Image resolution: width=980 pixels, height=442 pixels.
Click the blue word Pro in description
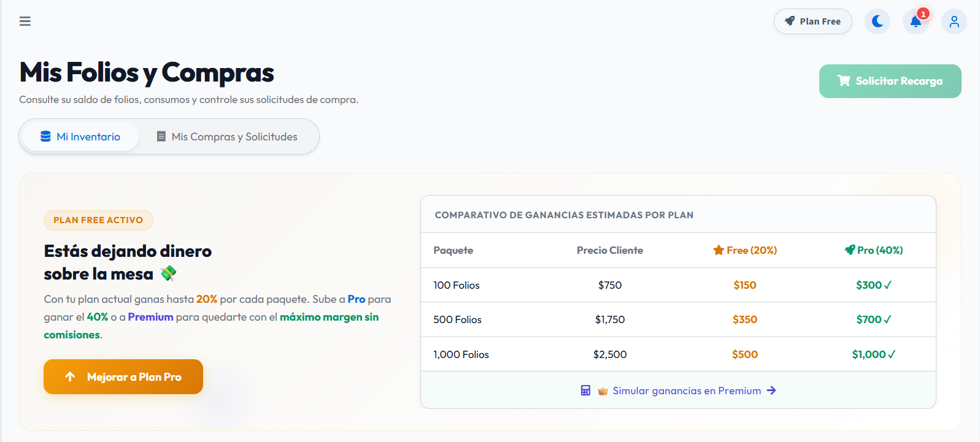tap(357, 299)
